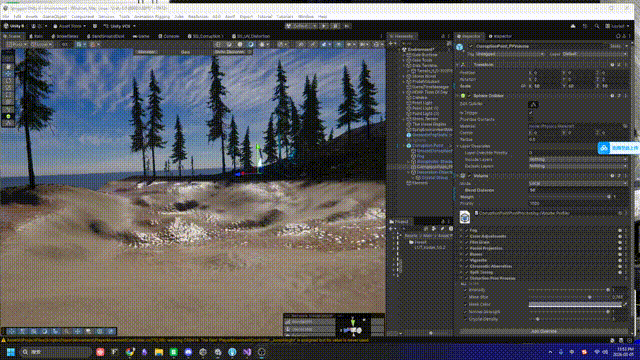Image resolution: width=640 pixels, height=360 pixels.
Task: Select the Scale tool in Scene tools
Action: coord(8,88)
